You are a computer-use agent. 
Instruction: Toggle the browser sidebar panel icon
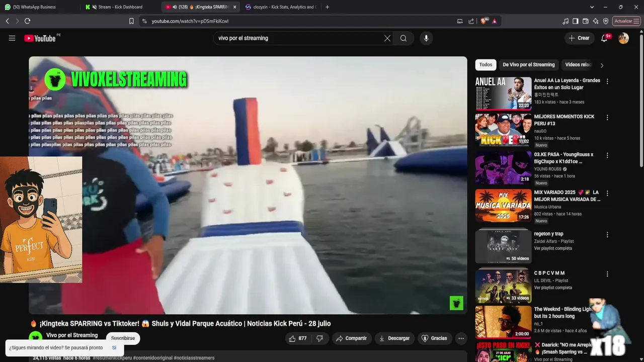(576, 21)
